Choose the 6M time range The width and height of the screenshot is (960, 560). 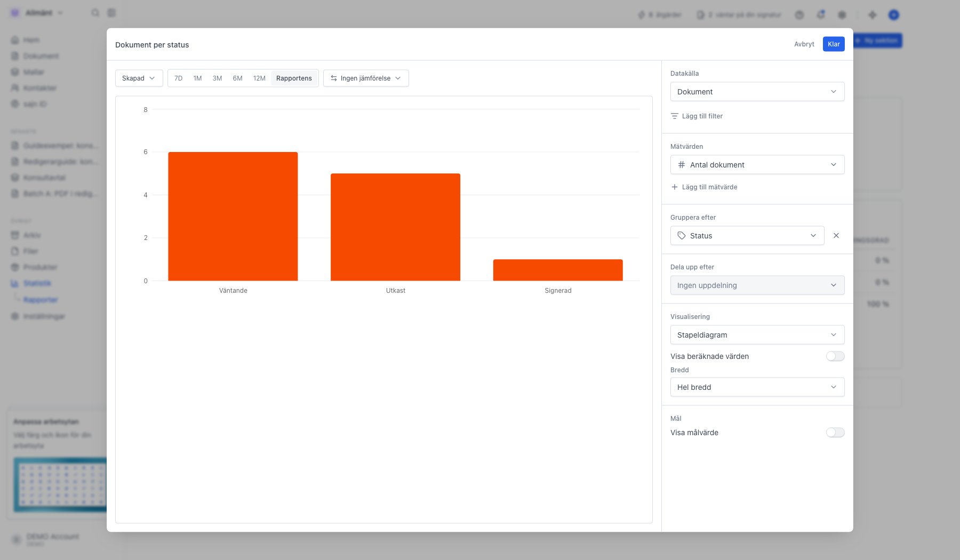pos(237,78)
